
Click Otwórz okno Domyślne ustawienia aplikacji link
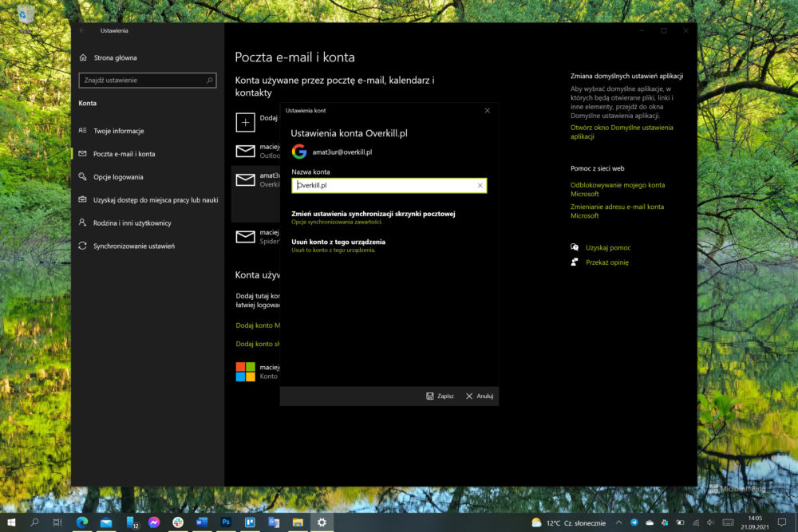(x=622, y=132)
